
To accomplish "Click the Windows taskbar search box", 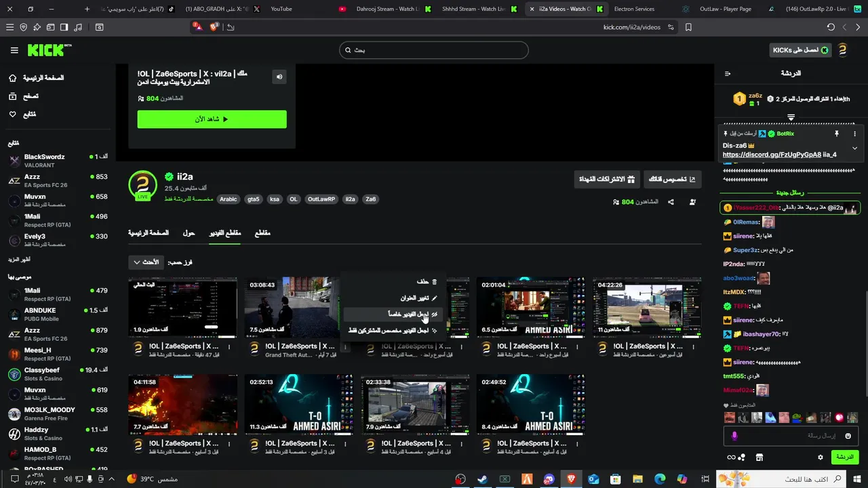I will pyautogui.click(x=781, y=479).
